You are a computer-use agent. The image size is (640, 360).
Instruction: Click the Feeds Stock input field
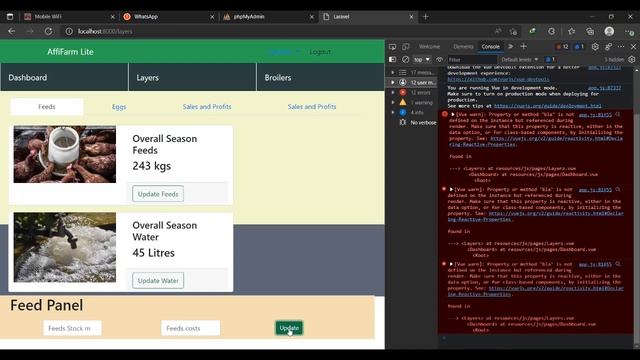[x=72, y=328]
